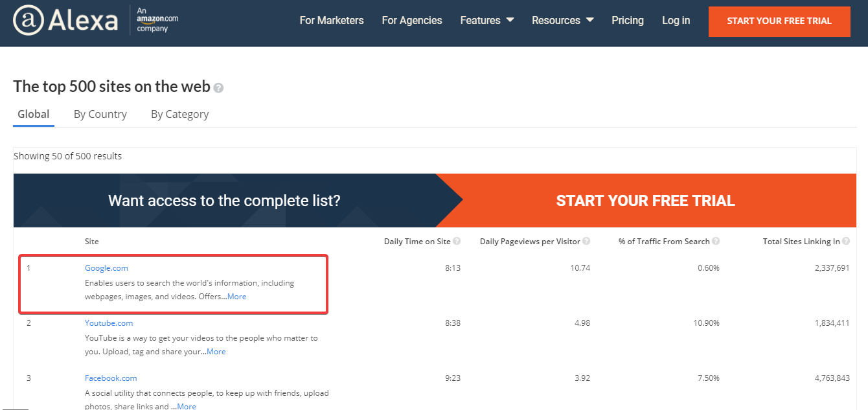Click the orange banner Start Your Free Trial
The image size is (868, 410).
click(x=646, y=201)
